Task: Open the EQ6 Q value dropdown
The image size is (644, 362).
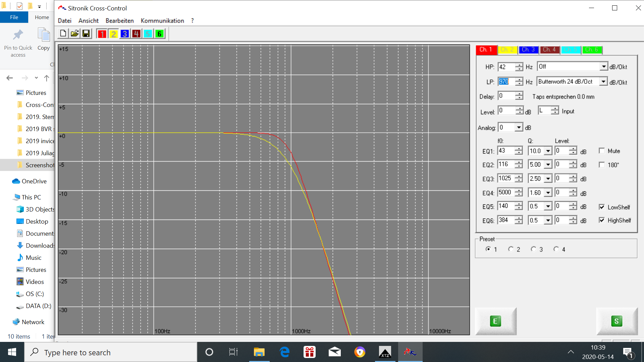Action: pos(548,220)
